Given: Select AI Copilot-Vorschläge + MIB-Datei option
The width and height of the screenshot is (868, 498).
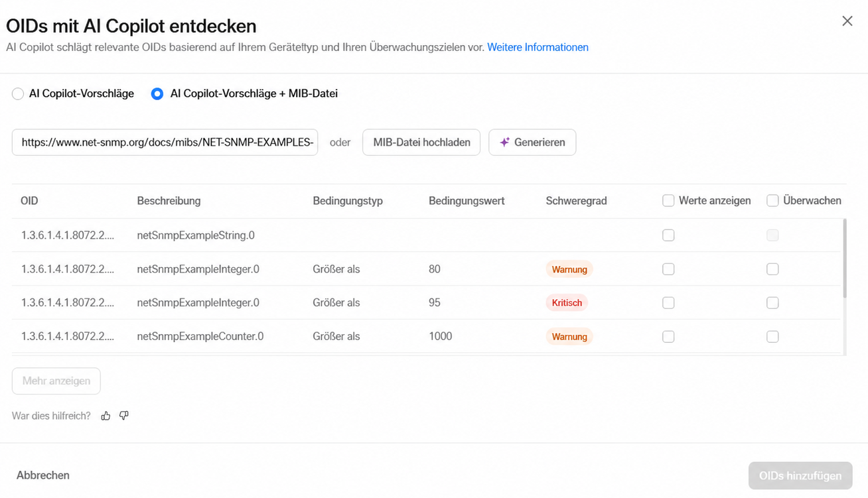Looking at the screenshot, I should coord(157,94).
